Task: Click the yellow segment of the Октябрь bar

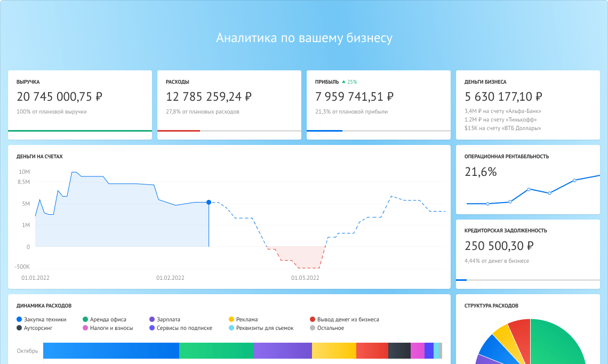Action: [x=334, y=351]
